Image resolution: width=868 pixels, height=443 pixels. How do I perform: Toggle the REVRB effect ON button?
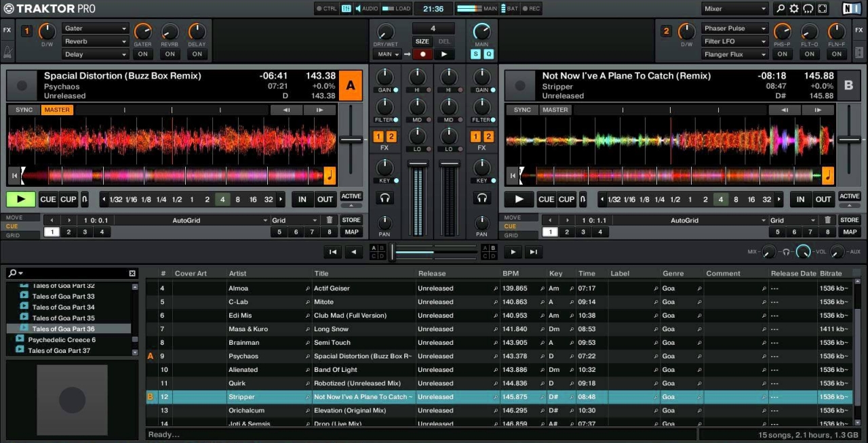point(170,54)
